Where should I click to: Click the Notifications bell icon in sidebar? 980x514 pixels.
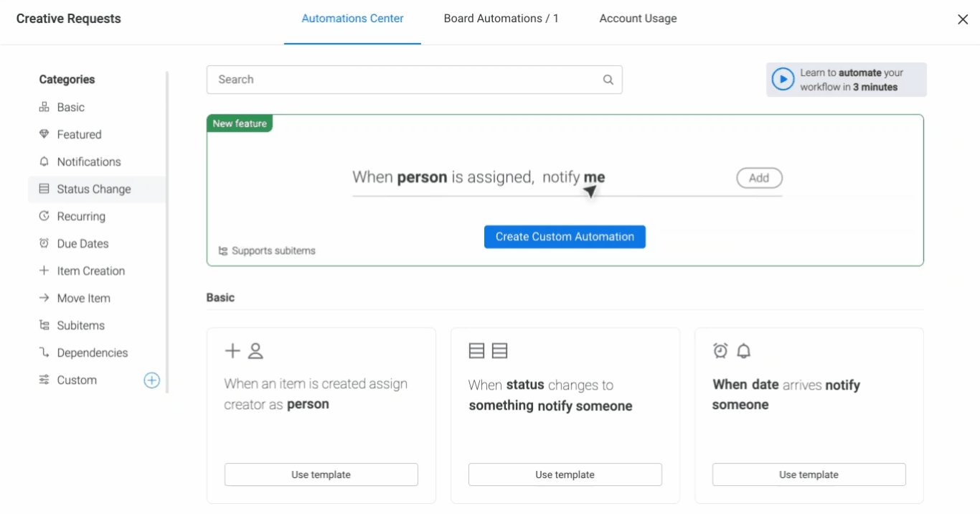44,162
